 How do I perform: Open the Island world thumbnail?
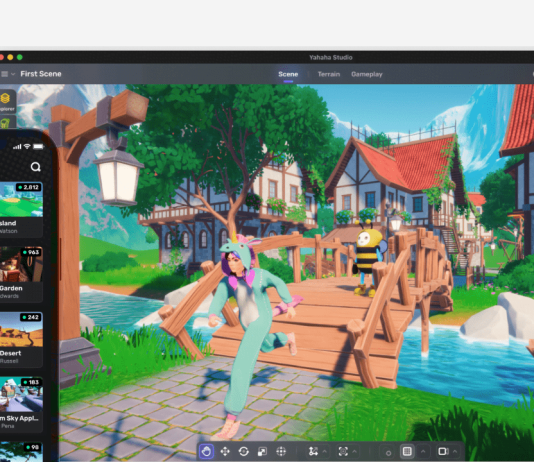pos(21,200)
